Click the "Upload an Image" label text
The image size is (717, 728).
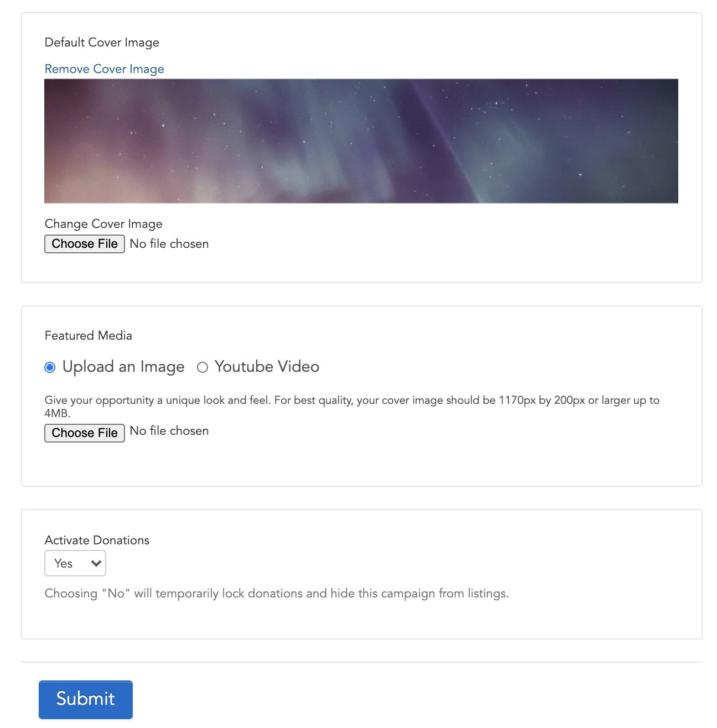tap(123, 367)
